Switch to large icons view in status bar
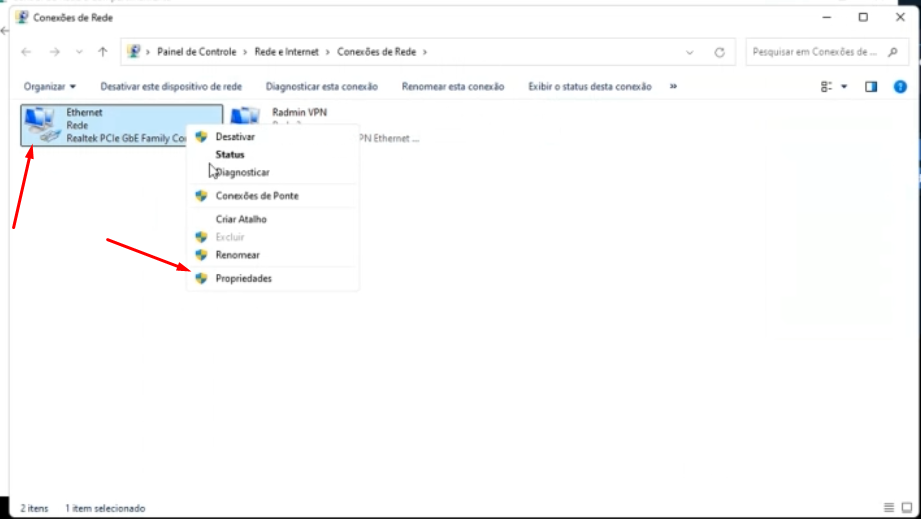The height and width of the screenshot is (519, 921). click(x=907, y=508)
